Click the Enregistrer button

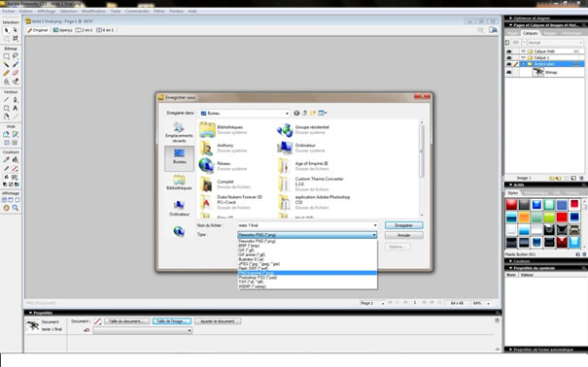(404, 225)
